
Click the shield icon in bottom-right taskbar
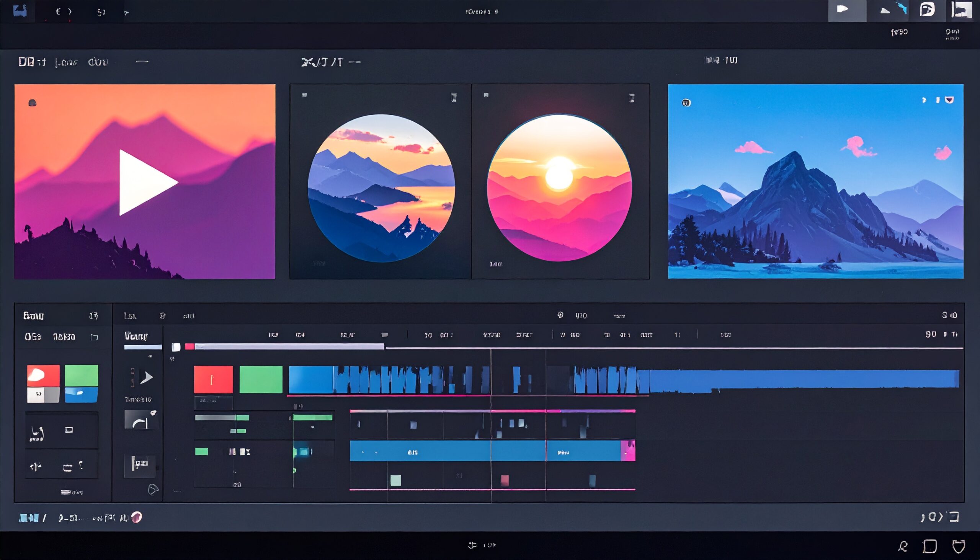(958, 546)
